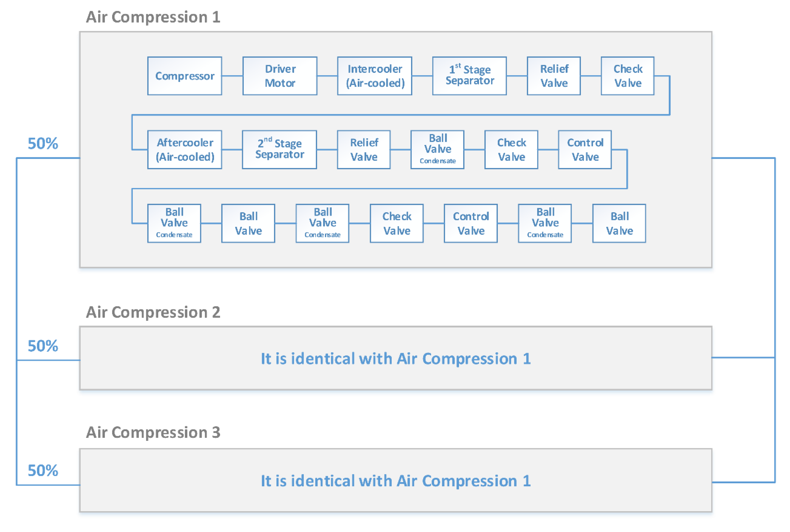Click Relief Valve beside 2nd Stage Separator
The width and height of the screenshot is (790, 532).
364,150
